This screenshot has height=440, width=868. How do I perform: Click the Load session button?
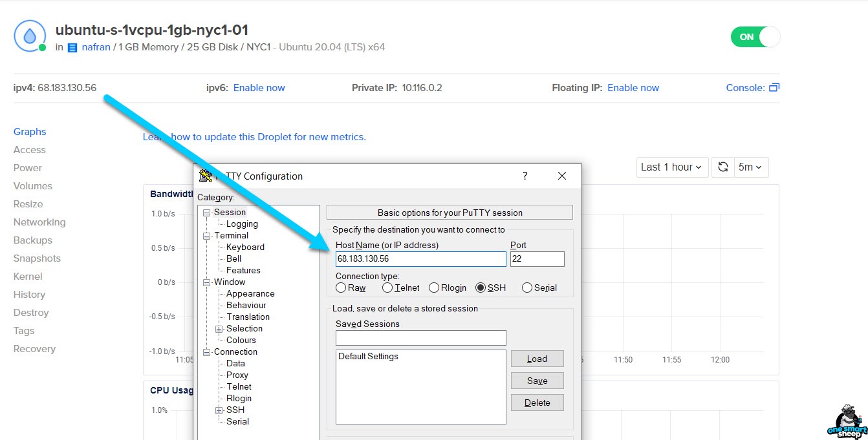pos(537,359)
